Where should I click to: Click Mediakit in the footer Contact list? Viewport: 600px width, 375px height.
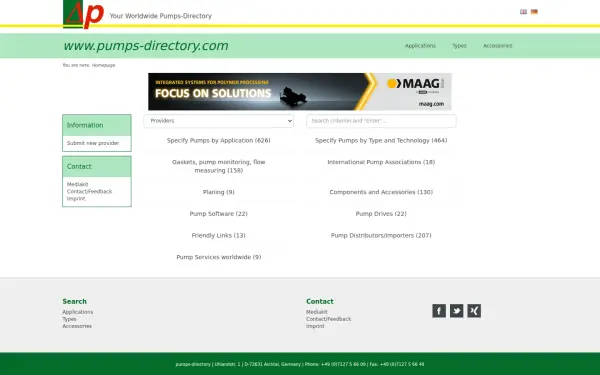pyautogui.click(x=317, y=312)
